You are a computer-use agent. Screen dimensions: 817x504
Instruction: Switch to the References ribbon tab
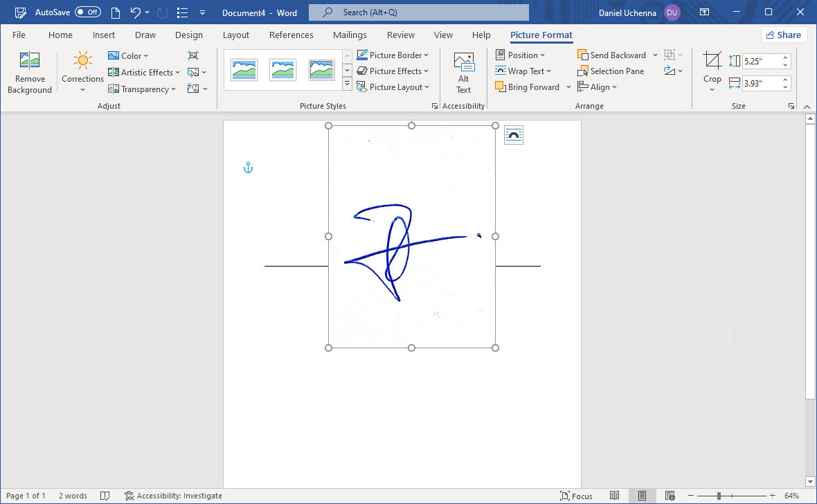coord(291,35)
